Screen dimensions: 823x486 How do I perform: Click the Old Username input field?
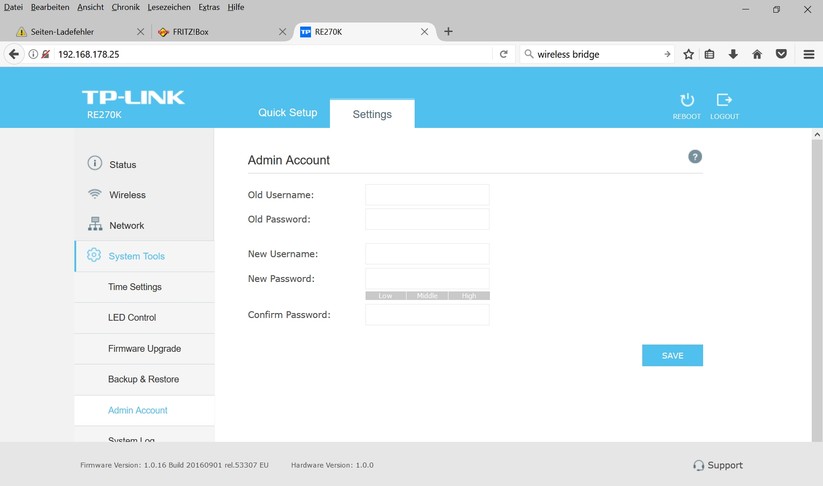click(427, 195)
